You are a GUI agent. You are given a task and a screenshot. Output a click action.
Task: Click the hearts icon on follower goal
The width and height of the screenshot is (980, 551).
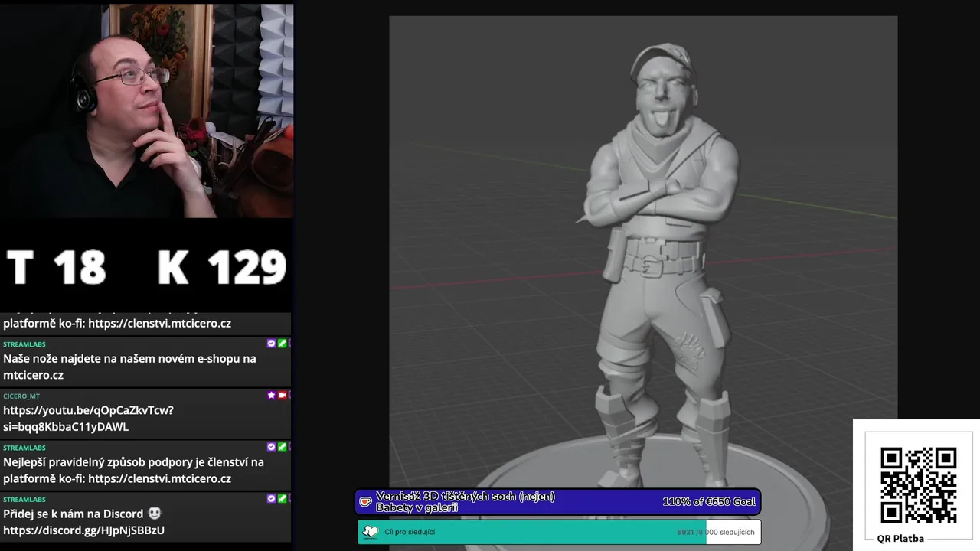click(371, 532)
